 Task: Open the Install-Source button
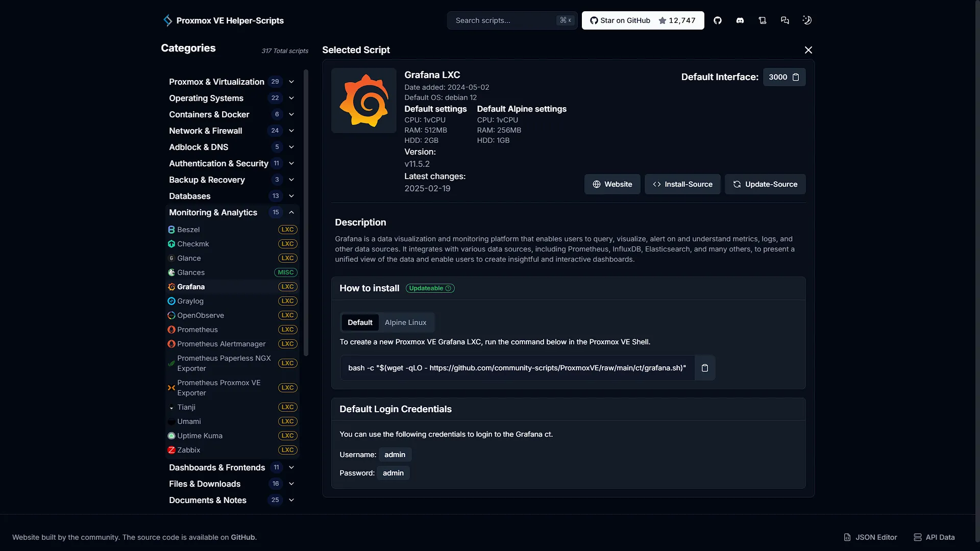[x=682, y=184]
